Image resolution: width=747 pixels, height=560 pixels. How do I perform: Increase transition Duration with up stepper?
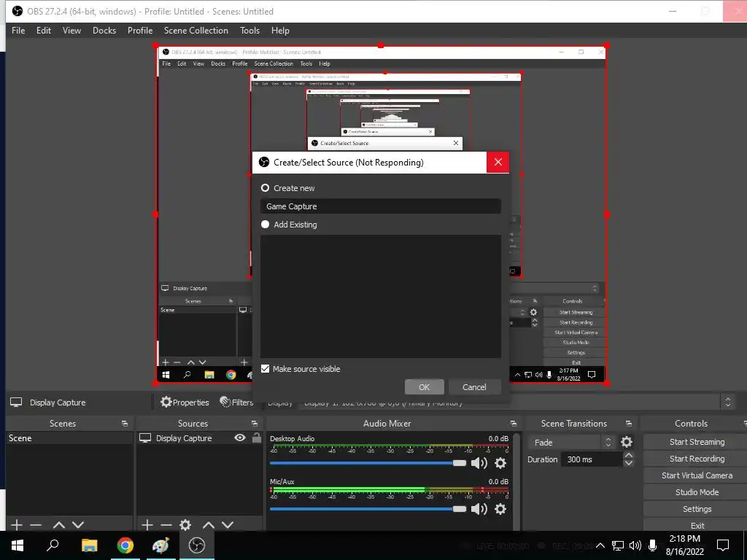point(629,456)
